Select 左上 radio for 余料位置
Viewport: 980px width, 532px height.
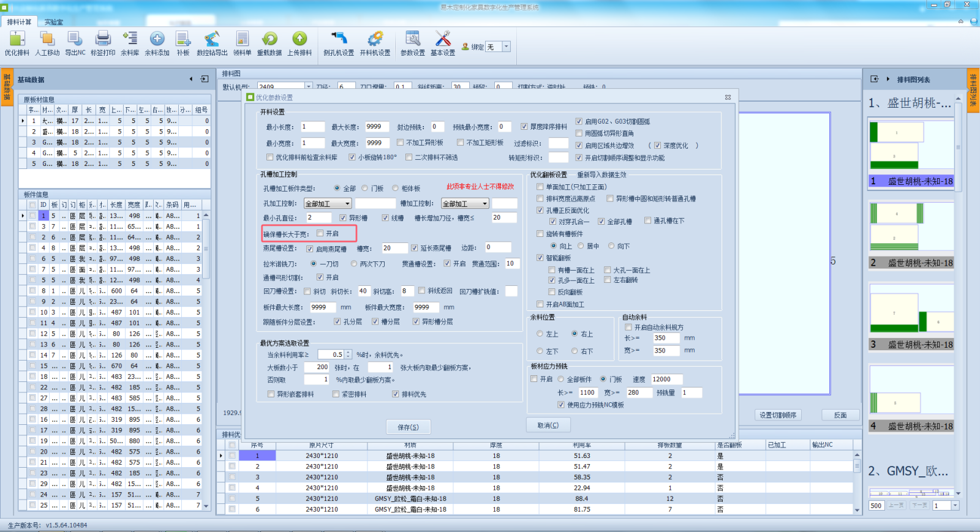(x=540, y=334)
